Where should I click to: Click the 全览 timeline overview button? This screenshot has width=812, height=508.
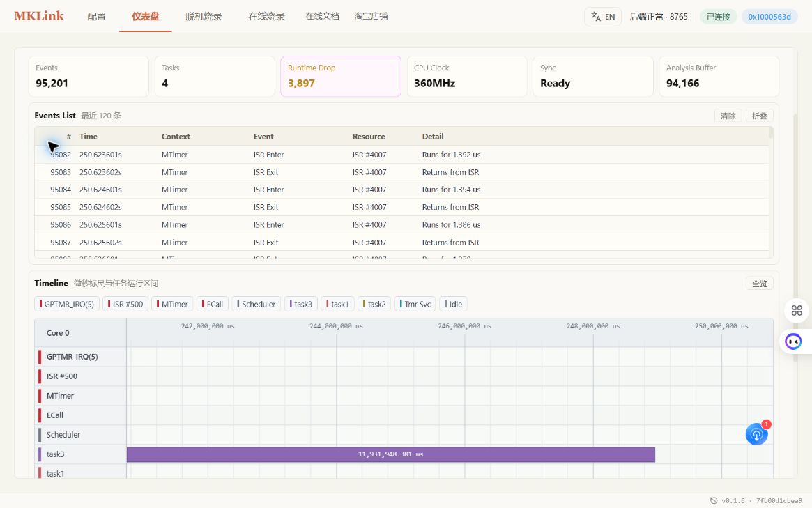pos(760,283)
